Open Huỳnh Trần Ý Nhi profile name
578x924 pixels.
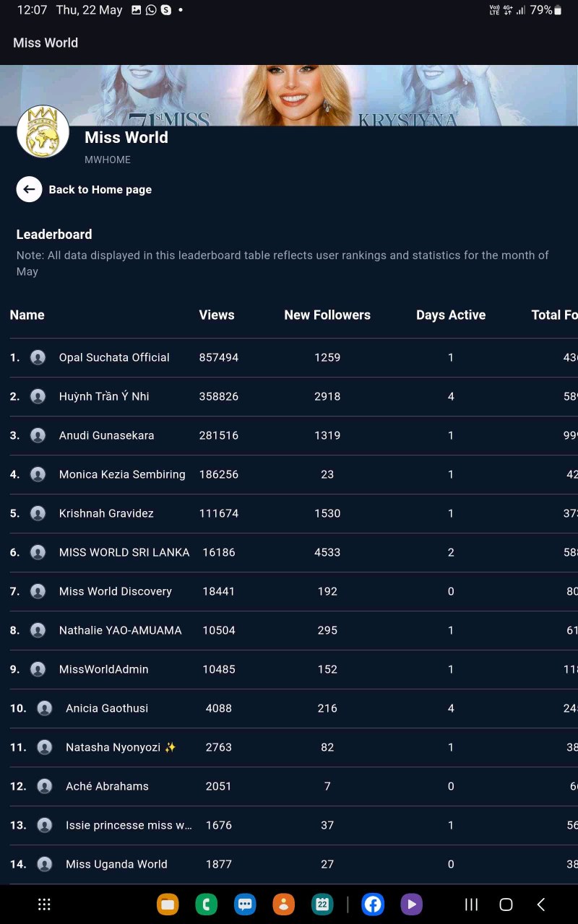(104, 396)
